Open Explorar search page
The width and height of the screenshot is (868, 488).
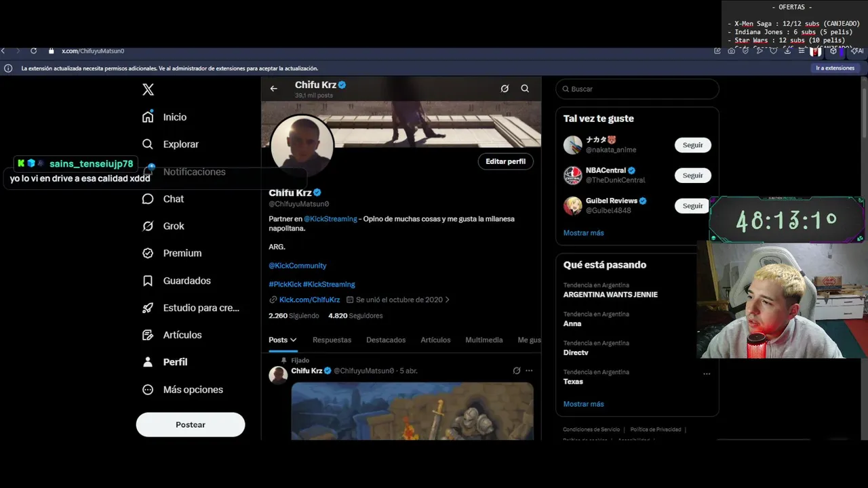[x=171, y=144]
